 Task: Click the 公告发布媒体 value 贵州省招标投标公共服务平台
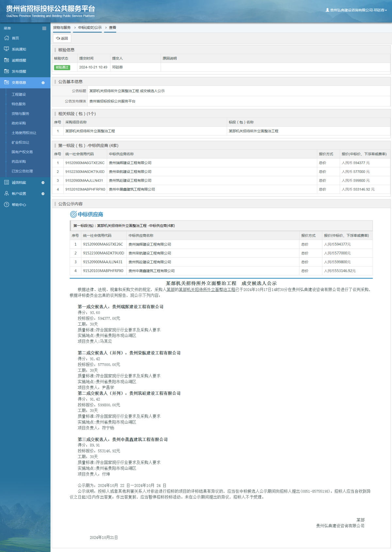tap(112, 101)
